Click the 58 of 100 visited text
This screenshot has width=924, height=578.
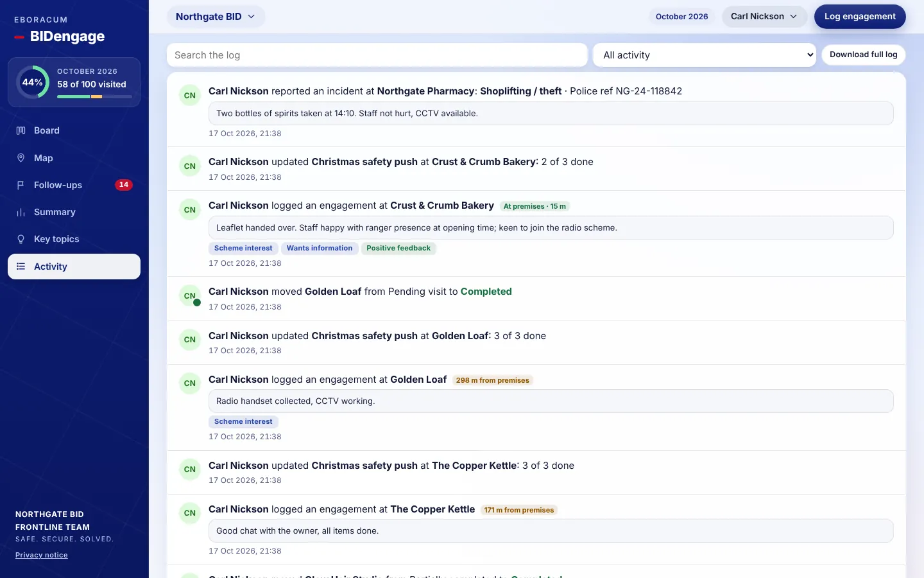[x=92, y=84]
